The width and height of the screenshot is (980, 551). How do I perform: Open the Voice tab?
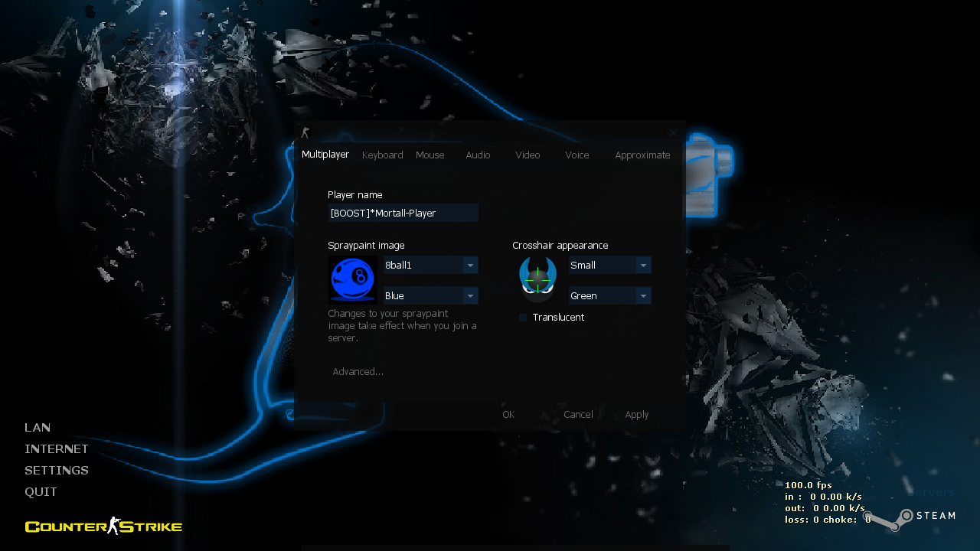[577, 155]
